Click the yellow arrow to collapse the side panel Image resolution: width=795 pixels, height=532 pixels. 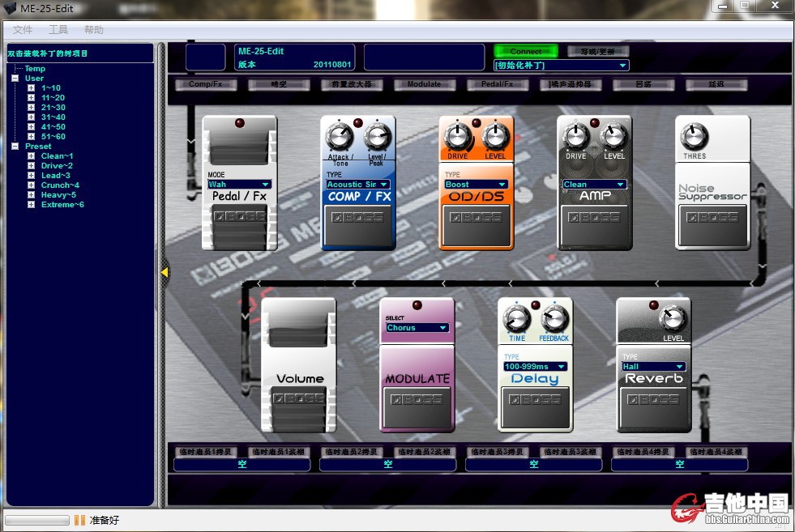coord(165,273)
